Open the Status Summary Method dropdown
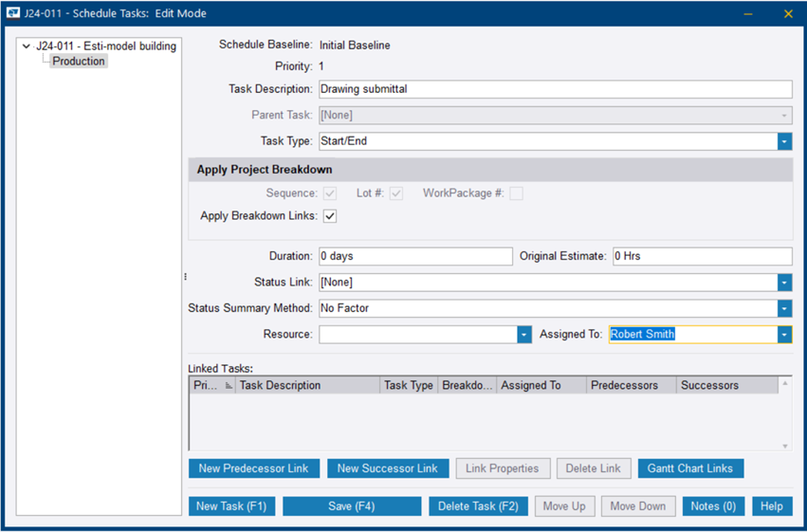807x532 pixels. pos(784,308)
